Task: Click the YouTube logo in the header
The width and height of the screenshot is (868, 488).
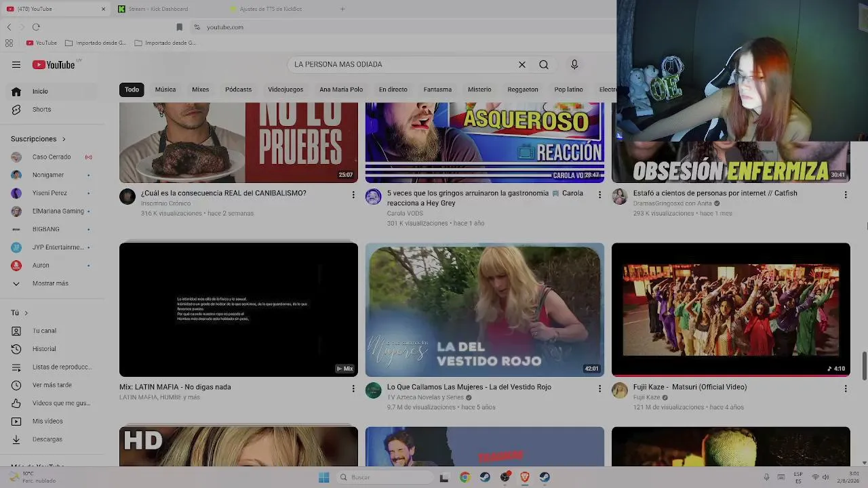Action: [54, 64]
